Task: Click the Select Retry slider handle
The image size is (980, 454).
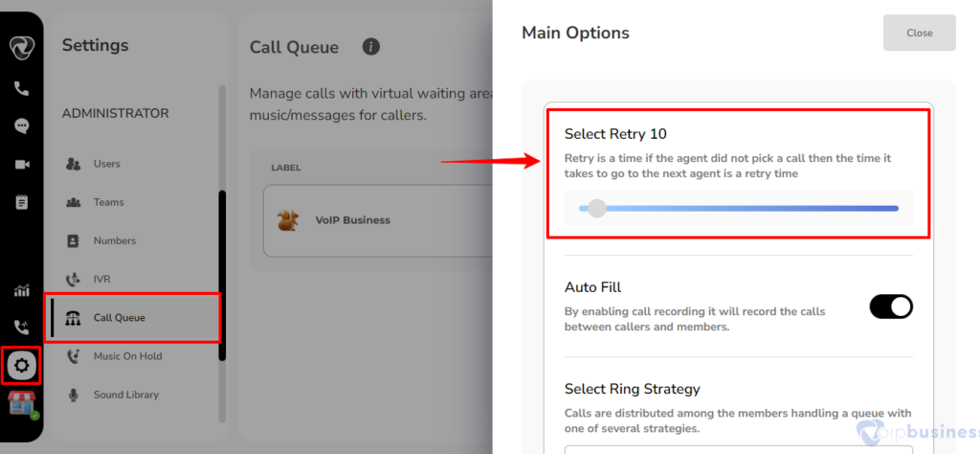Action: point(597,208)
